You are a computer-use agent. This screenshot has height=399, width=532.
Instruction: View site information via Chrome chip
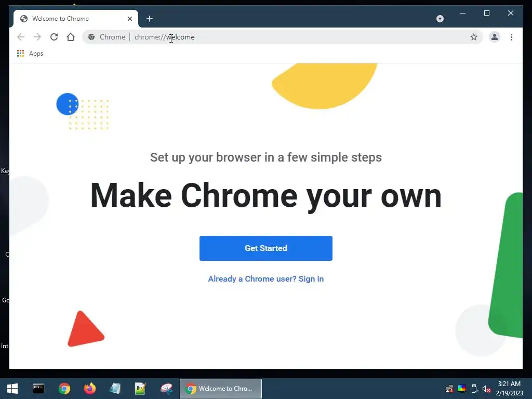pos(107,37)
